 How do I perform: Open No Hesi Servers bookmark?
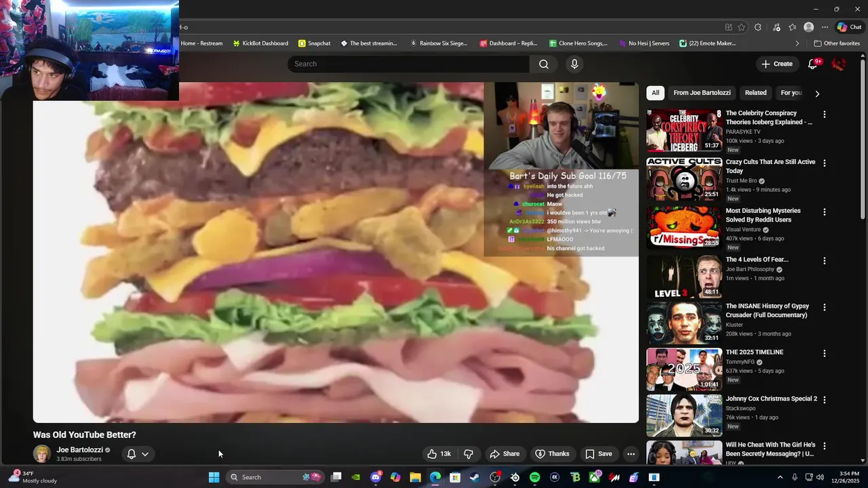coord(644,43)
